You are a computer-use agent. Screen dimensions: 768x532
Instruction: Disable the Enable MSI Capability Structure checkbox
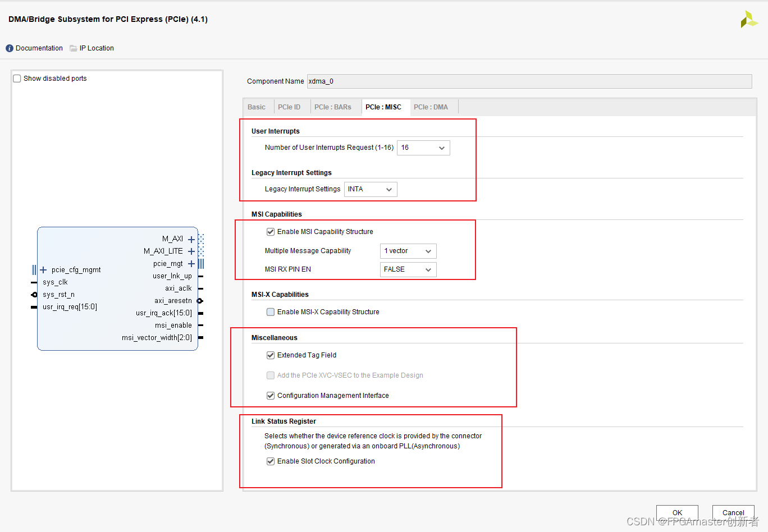pyautogui.click(x=271, y=232)
